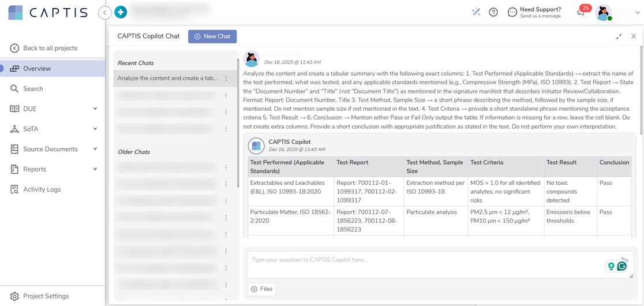Expand the Source Documents section

coord(95,149)
